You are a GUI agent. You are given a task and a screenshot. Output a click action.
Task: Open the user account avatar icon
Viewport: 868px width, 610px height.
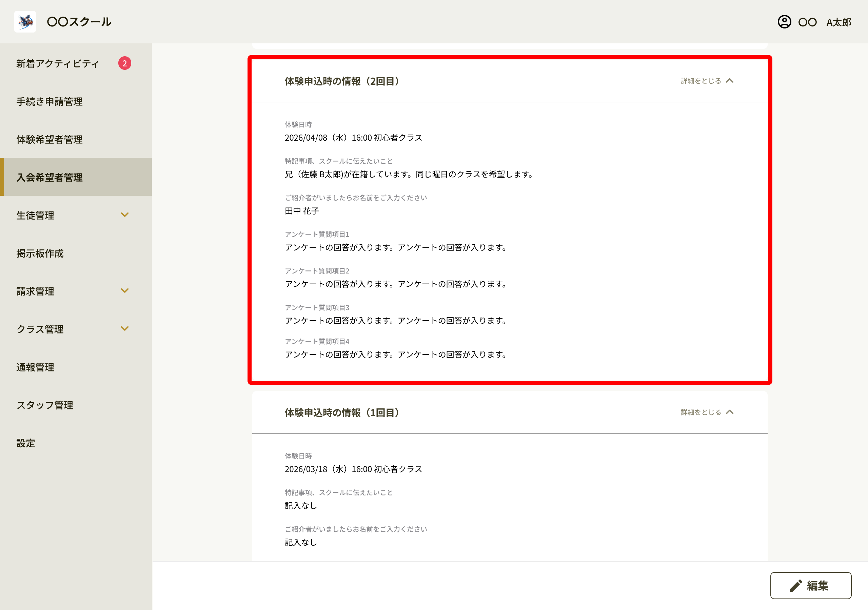[784, 22]
